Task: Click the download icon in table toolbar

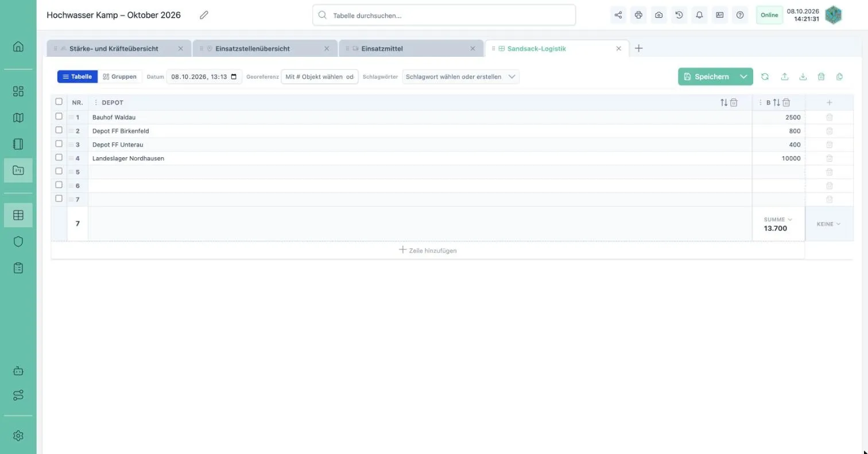Action: [x=803, y=77]
